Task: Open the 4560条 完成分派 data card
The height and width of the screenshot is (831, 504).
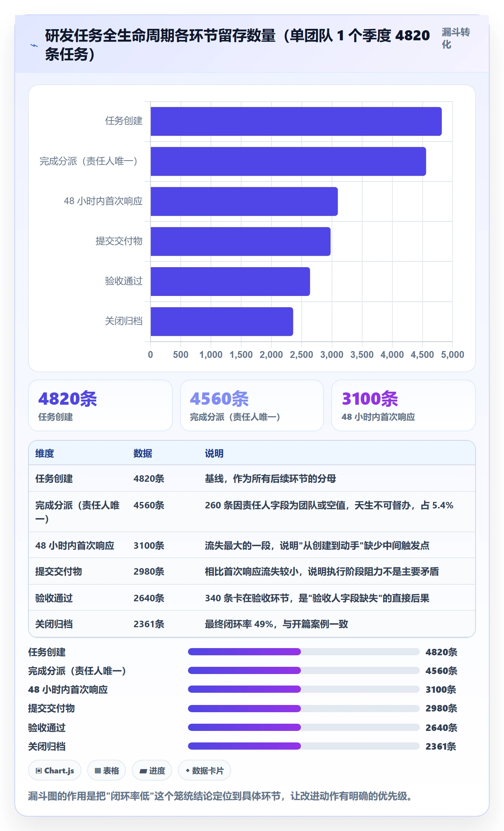Action: click(252, 405)
